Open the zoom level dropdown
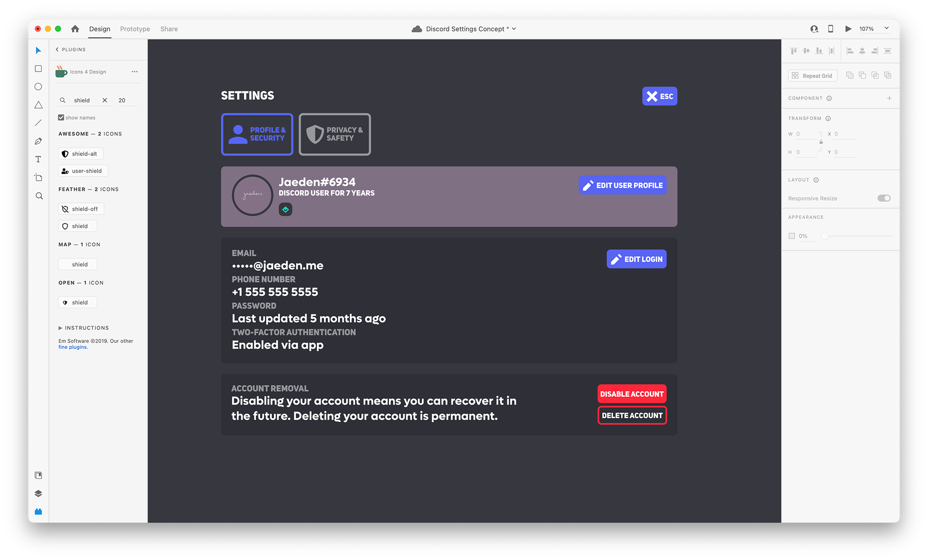 coord(886,29)
